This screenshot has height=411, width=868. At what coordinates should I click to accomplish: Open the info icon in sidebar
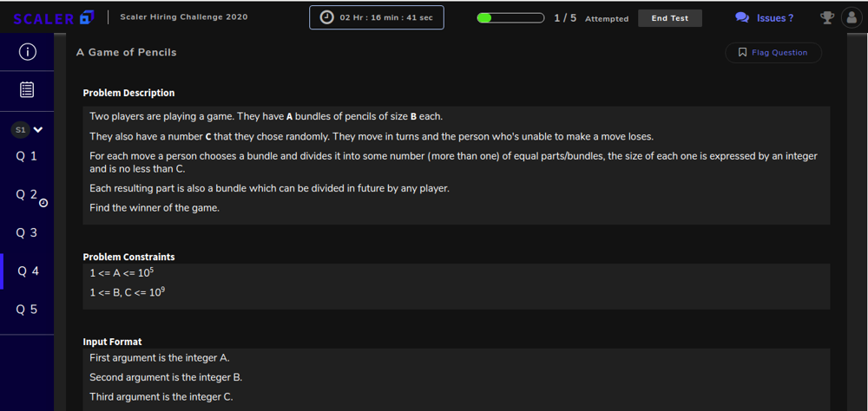click(x=27, y=52)
